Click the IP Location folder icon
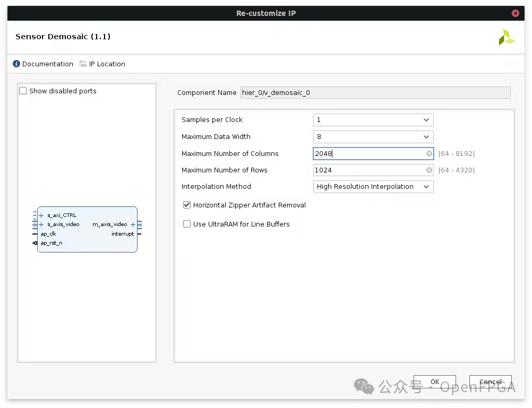Screen dimensions: 532x408 (x=83, y=64)
